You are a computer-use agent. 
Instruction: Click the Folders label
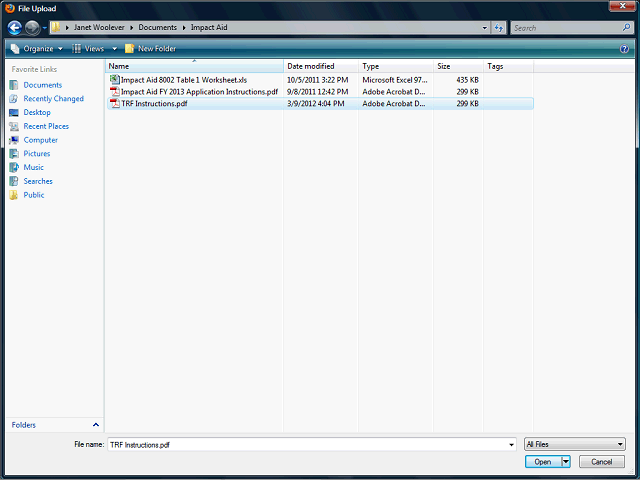[24, 425]
